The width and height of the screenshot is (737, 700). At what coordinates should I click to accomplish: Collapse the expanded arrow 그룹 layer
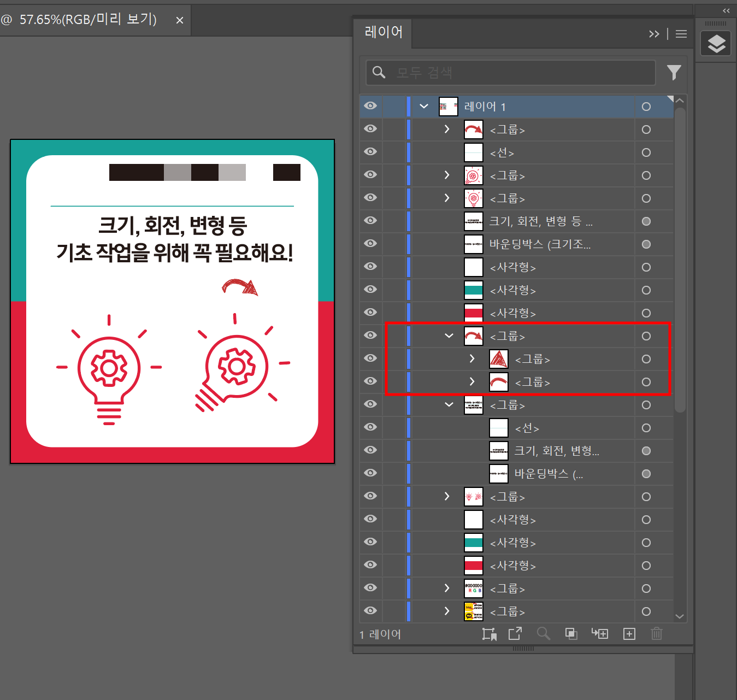tap(449, 336)
